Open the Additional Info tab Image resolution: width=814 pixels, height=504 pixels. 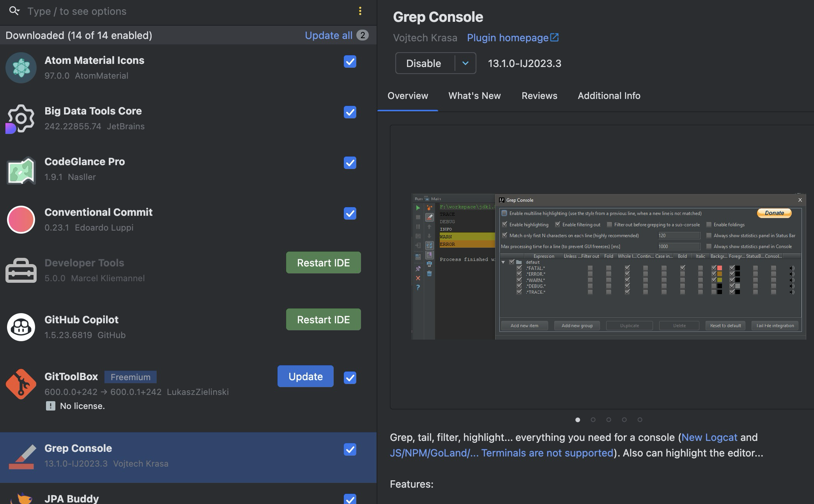(x=609, y=96)
